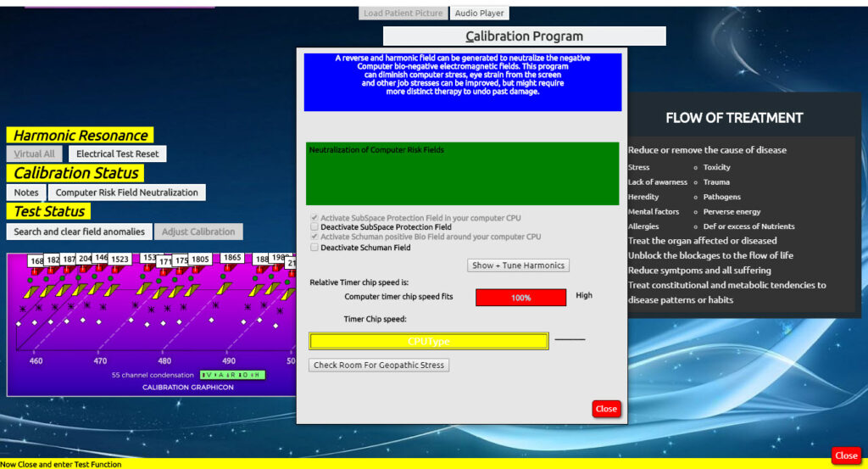The image size is (868, 469).
Task: Toggle Activate SubSpace Protection Field checkbox
Action: click(x=314, y=218)
